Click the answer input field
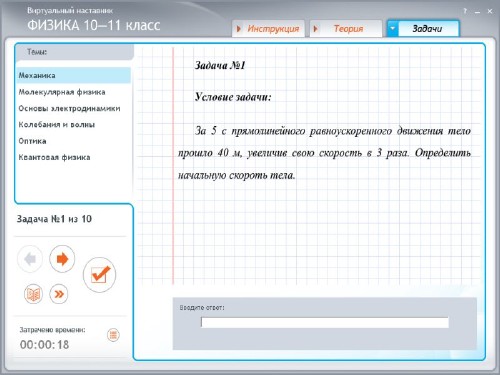Viewport: 500px width, 375px height. tap(325, 322)
